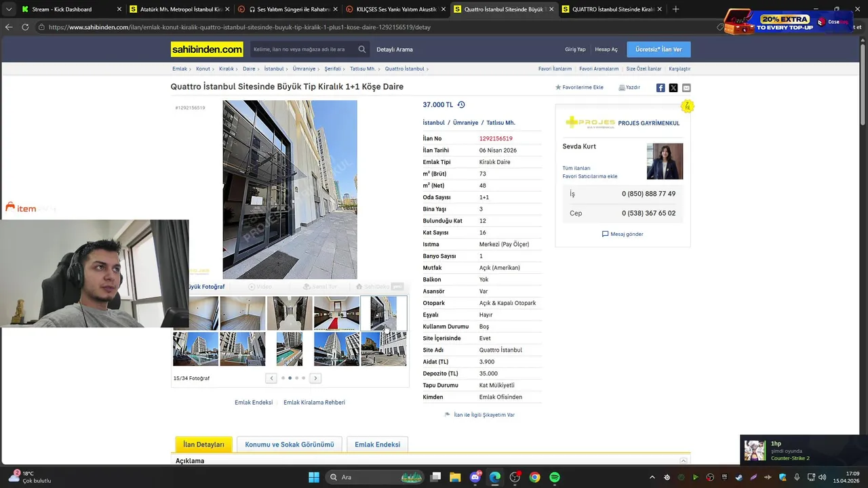Go to previous photo thumbnail page

click(271, 378)
